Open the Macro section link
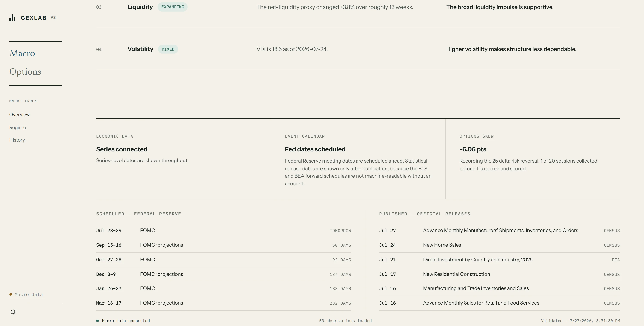The height and width of the screenshot is (326, 644). pyautogui.click(x=22, y=53)
